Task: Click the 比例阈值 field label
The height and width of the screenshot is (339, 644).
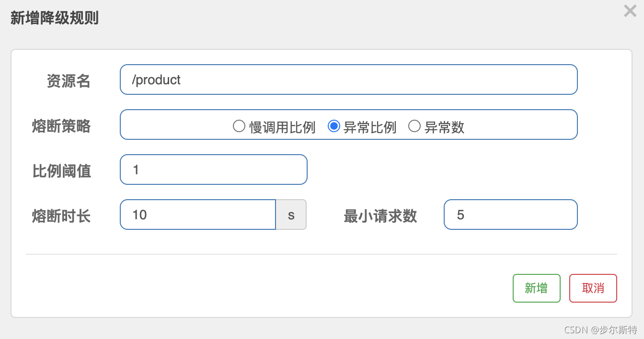Action: (x=61, y=171)
